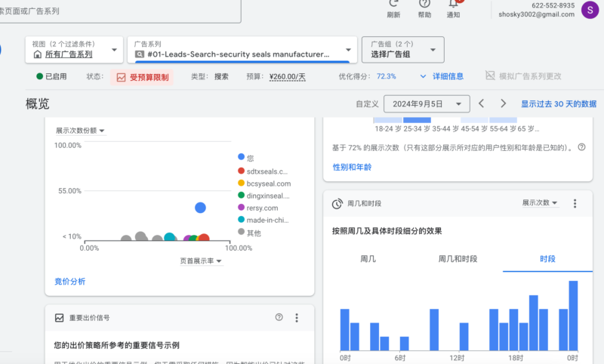
Task: Open 展示次数 dropdown in 周几和时段 card
Action: point(540,202)
